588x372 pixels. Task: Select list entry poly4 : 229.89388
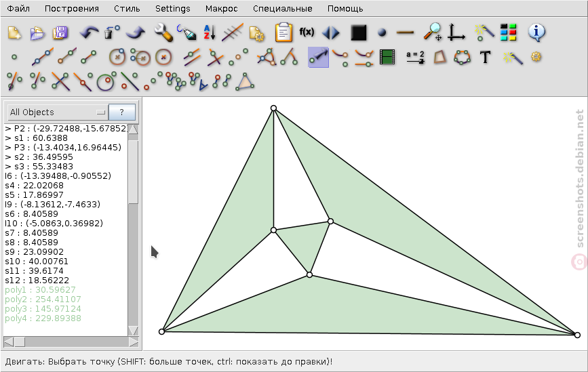(x=43, y=318)
